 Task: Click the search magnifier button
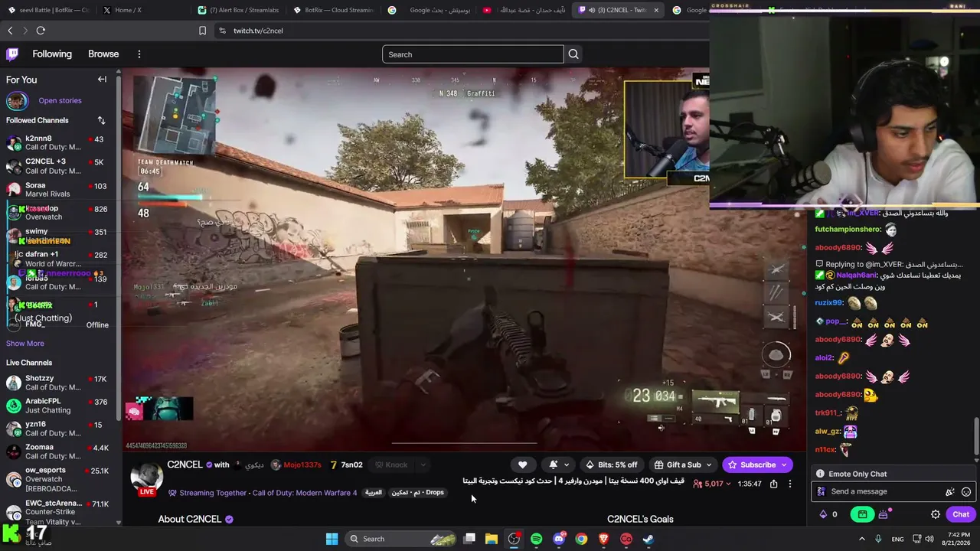(573, 54)
